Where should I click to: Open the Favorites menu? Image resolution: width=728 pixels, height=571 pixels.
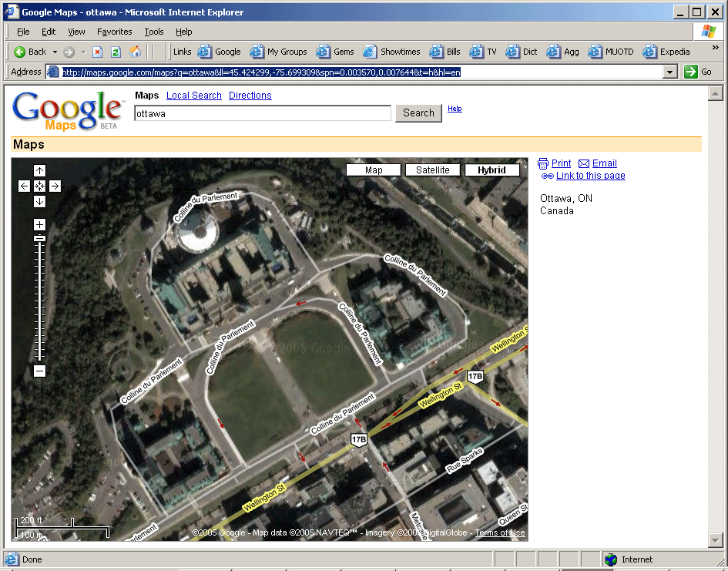tap(114, 32)
